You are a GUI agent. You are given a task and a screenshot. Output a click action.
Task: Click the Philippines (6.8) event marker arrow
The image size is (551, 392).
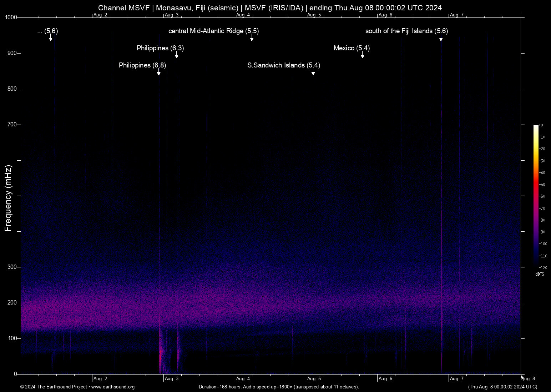[159, 72]
